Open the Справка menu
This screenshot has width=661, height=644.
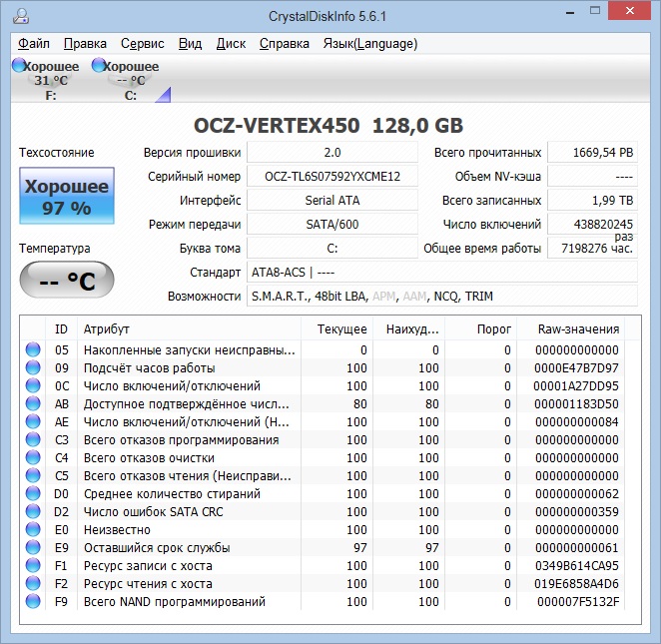point(285,44)
